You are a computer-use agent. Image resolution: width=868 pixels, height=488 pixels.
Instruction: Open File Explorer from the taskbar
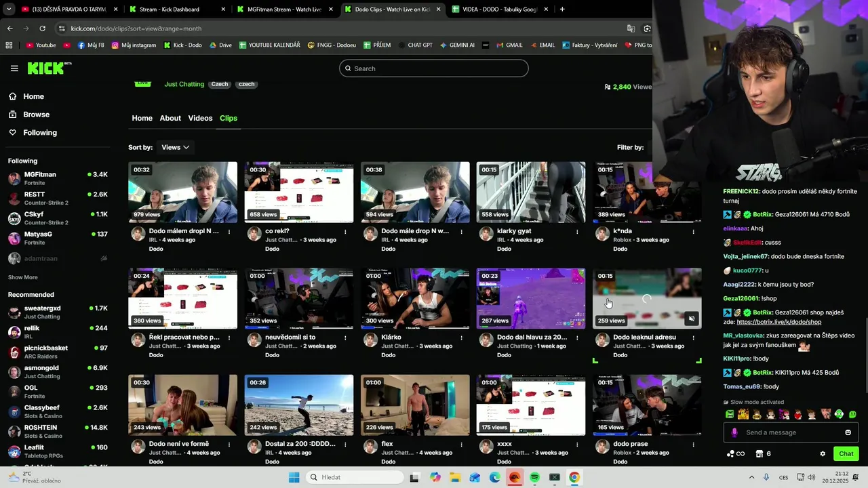coord(455,477)
